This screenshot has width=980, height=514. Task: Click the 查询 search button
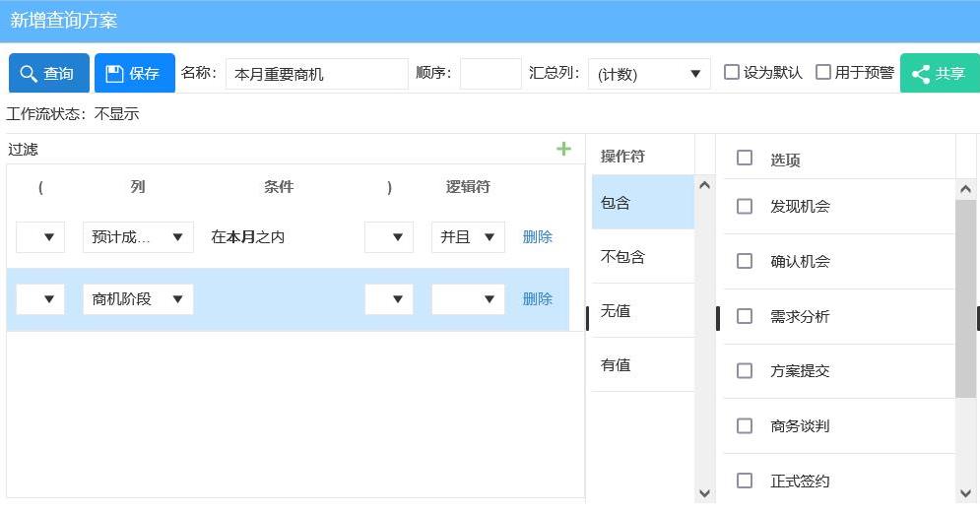[48, 74]
